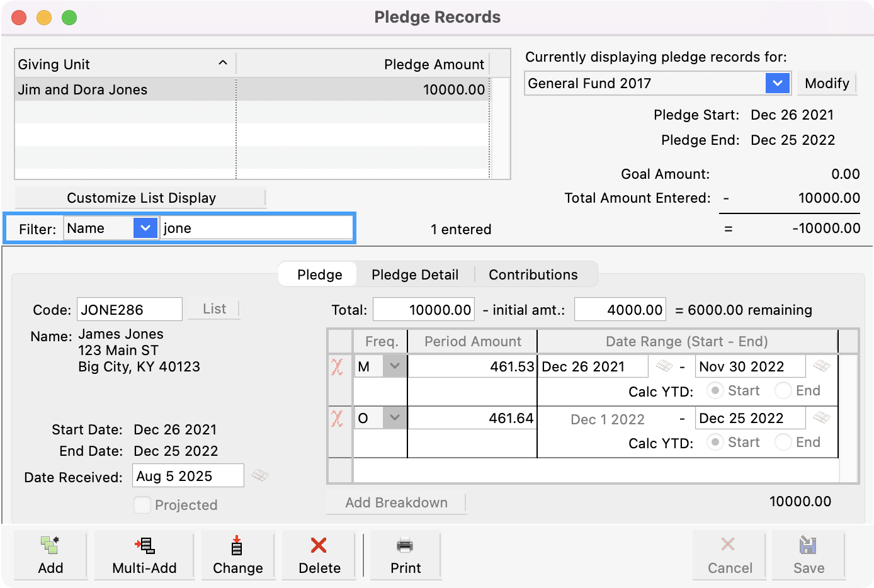This screenshot has height=588, width=874.
Task: Open the Filter Name dropdown
Action: point(145,228)
